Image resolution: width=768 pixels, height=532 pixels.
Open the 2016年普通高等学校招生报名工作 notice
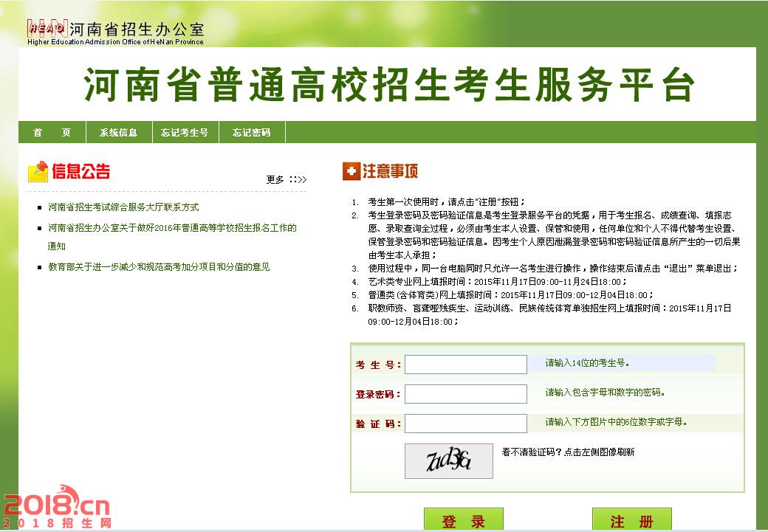coord(172,228)
